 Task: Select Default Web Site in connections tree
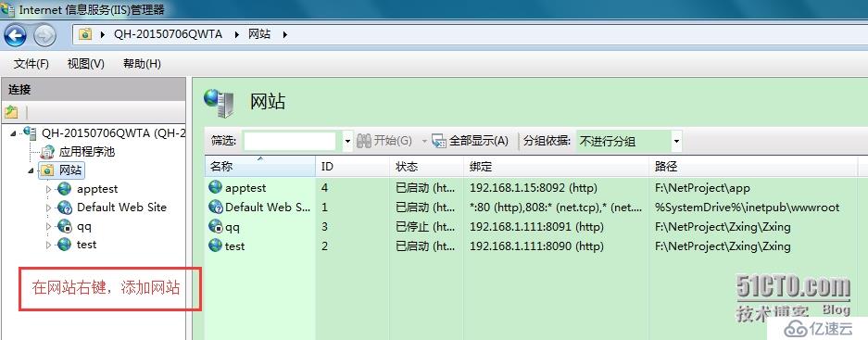(x=121, y=208)
